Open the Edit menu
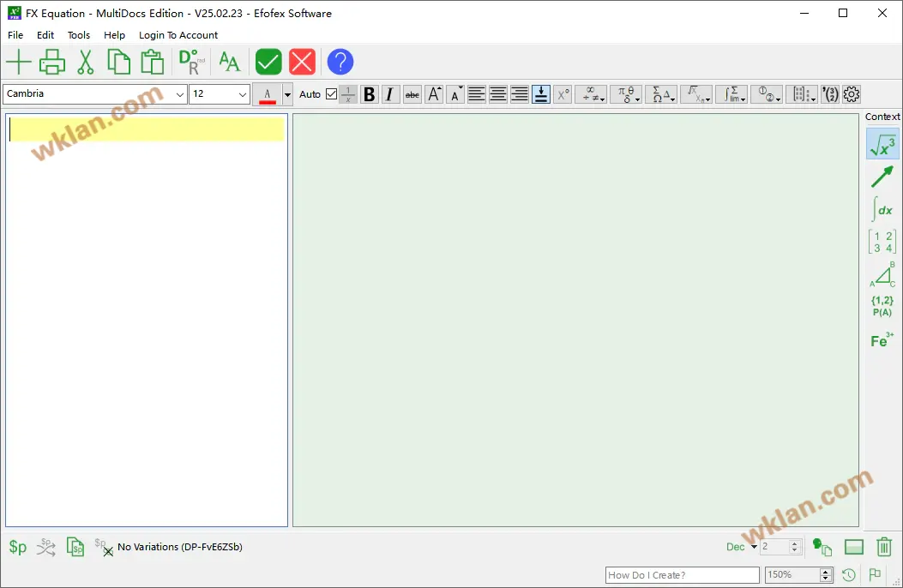This screenshot has height=588, width=903. (x=45, y=35)
